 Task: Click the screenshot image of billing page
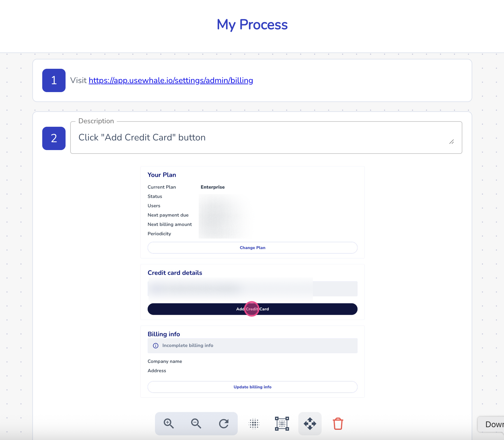253,282
